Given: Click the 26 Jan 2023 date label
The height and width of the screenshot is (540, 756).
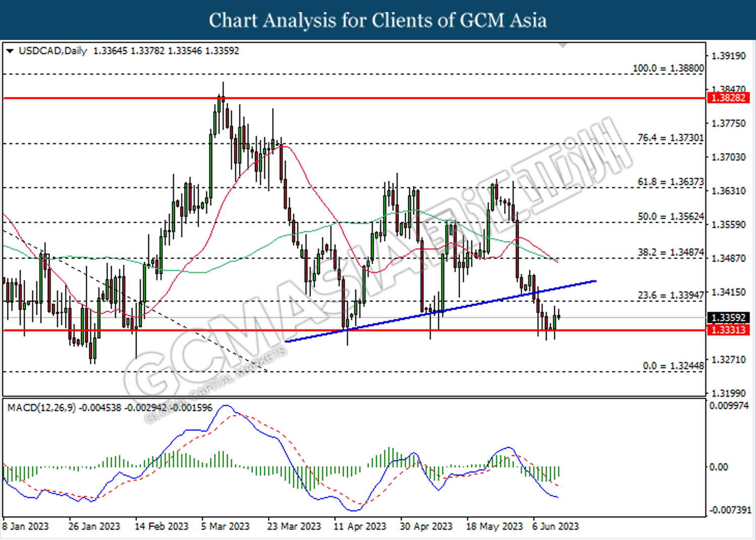Looking at the screenshot, I should tap(94, 526).
